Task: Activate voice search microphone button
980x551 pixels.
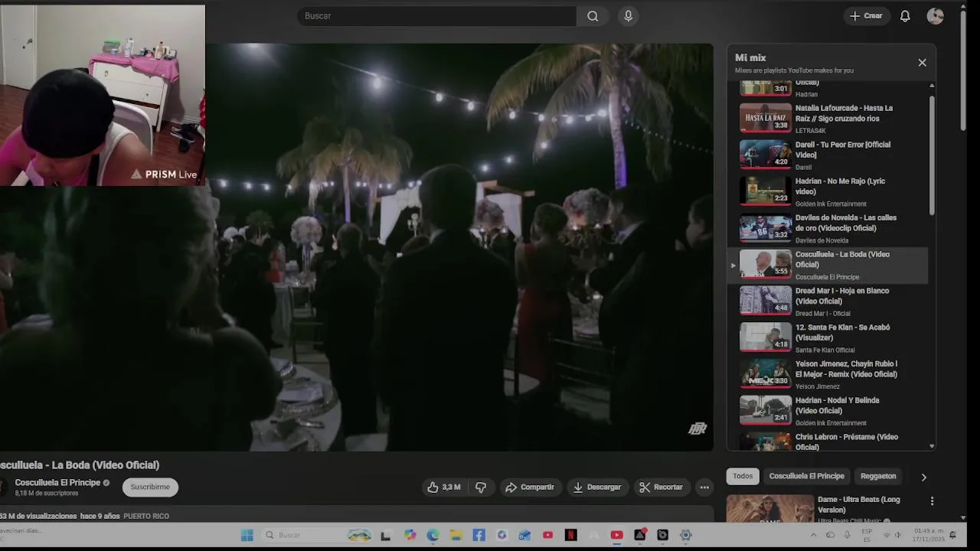Action: (629, 16)
